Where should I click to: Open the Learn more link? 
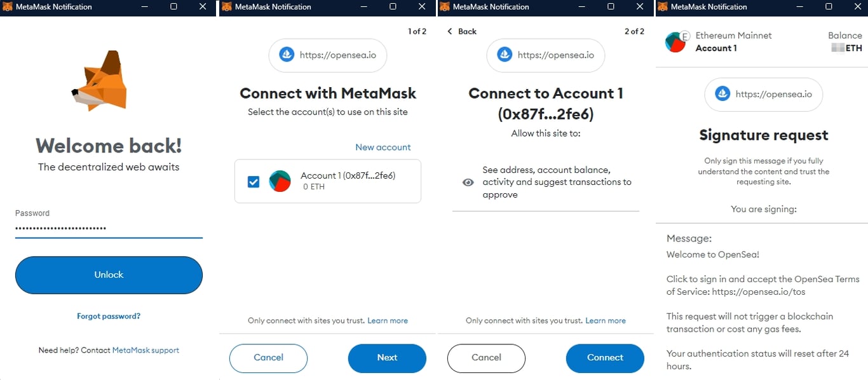click(x=388, y=320)
